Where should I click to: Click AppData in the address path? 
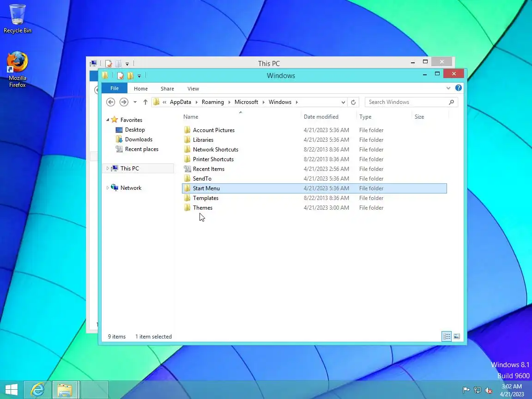(x=180, y=102)
